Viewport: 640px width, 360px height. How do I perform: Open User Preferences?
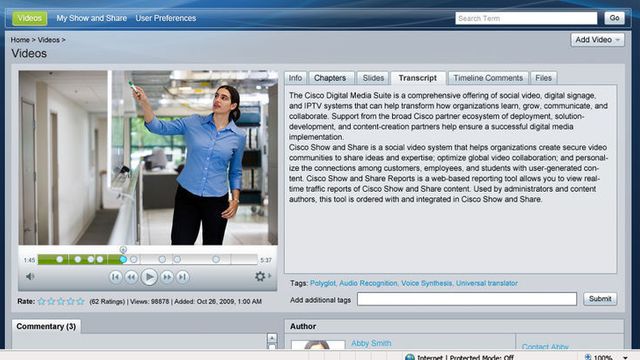click(x=166, y=18)
